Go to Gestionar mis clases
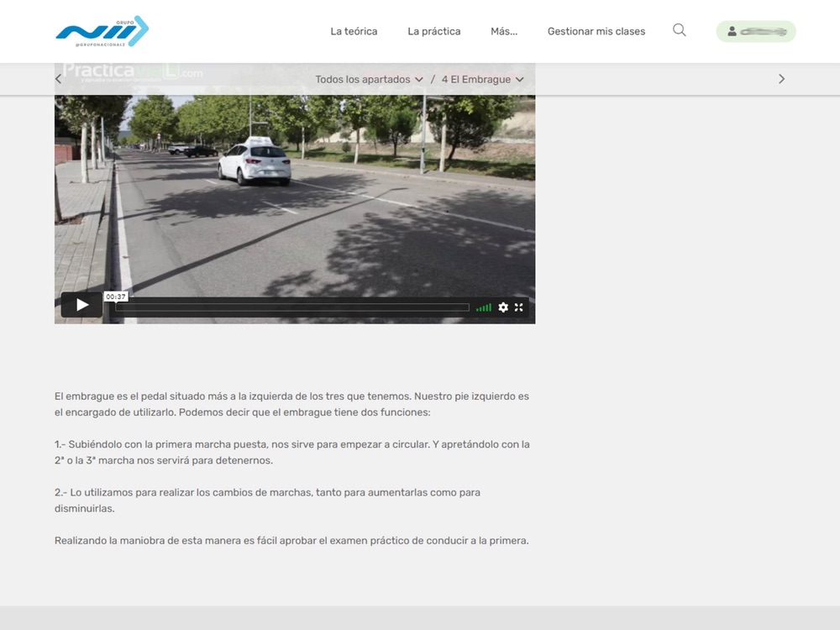The image size is (840, 630). point(596,32)
